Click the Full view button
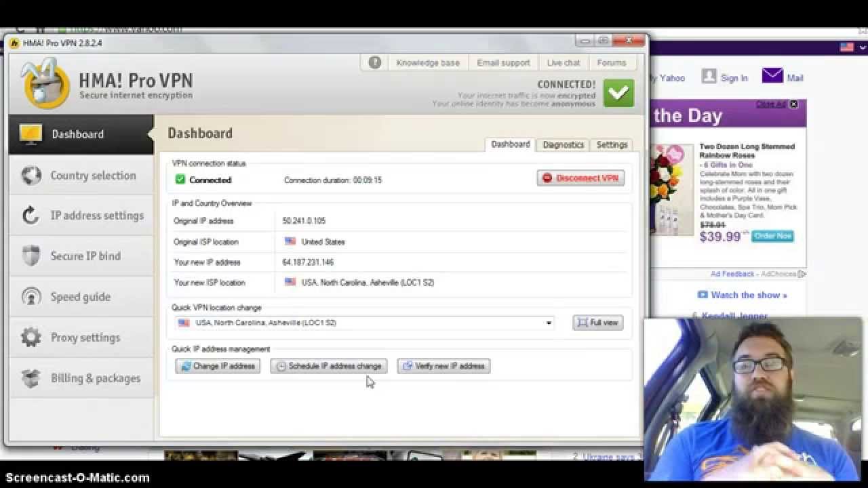 597,323
